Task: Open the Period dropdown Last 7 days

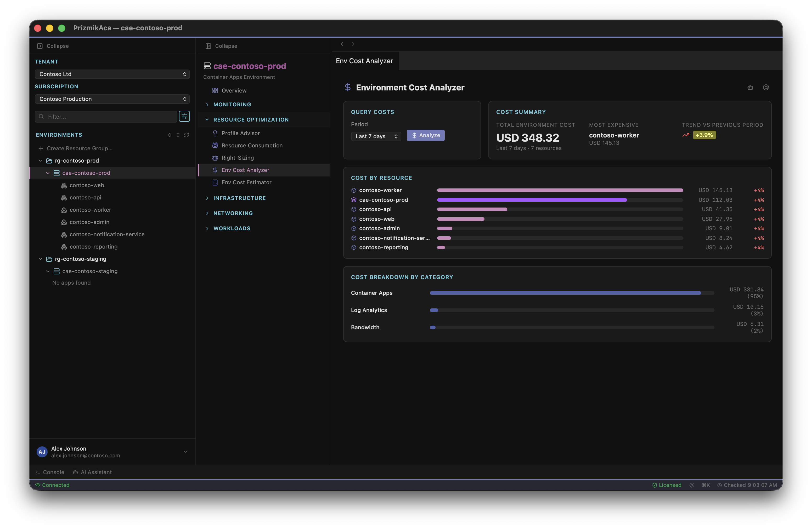Action: click(x=376, y=136)
